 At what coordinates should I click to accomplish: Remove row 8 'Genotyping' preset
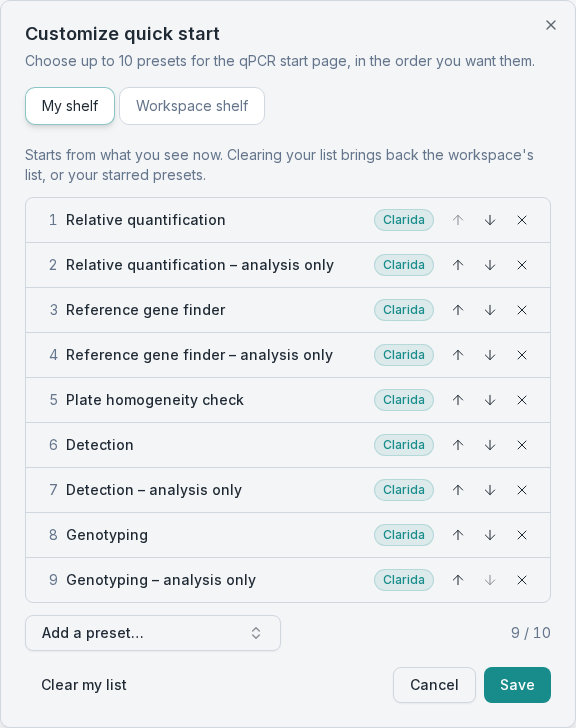(x=522, y=535)
